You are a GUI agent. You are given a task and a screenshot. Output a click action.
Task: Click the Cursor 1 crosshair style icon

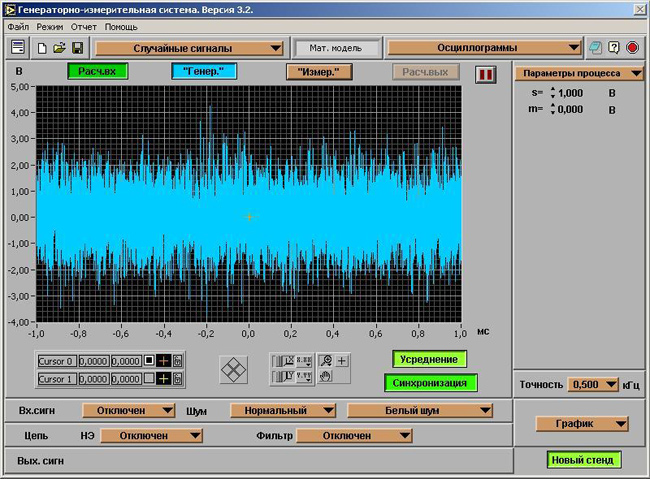click(164, 379)
